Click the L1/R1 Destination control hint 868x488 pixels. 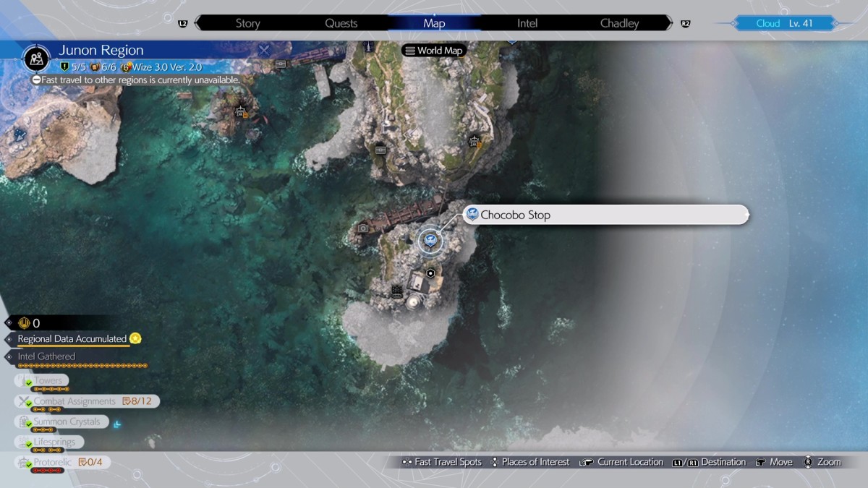pyautogui.click(x=709, y=462)
